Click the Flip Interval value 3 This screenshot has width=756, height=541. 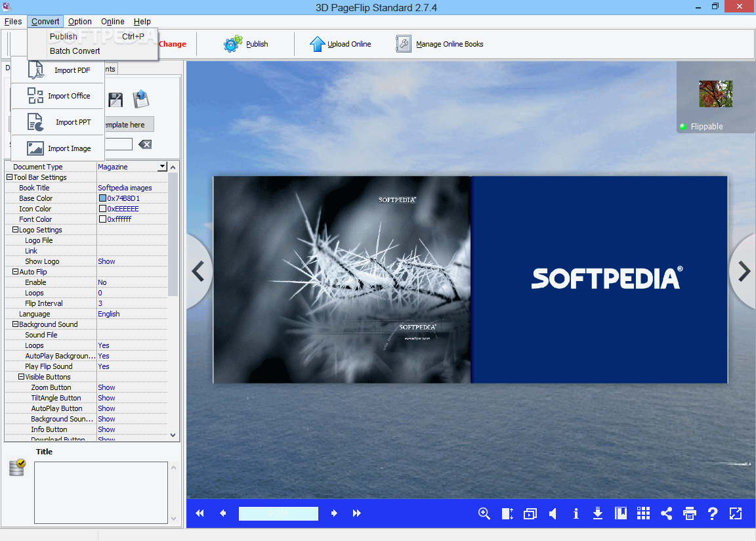pos(100,303)
